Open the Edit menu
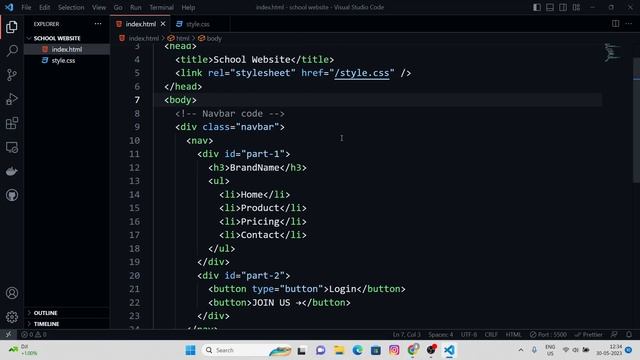This screenshot has height=360, width=640. pos(44,7)
